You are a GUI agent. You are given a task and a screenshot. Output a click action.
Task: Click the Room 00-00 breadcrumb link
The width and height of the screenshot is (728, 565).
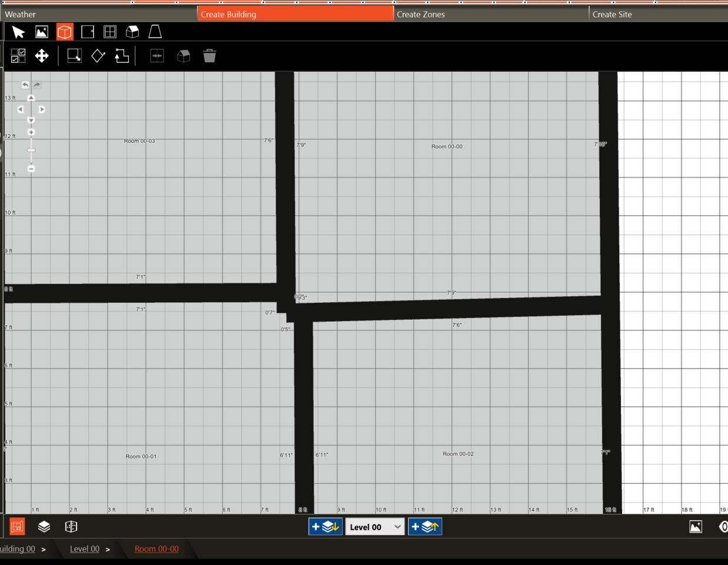click(156, 549)
